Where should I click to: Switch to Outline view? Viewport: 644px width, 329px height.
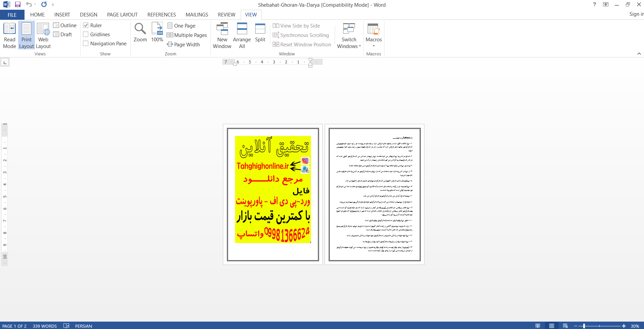pos(65,26)
